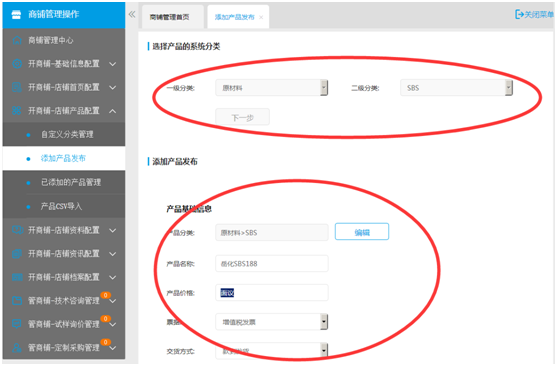Click the 商铺管理操作 sidebar header

coord(64,15)
